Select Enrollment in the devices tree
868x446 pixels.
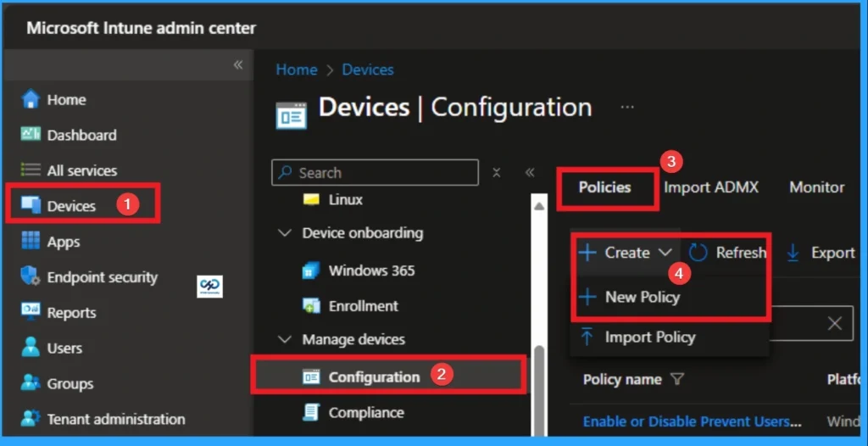pyautogui.click(x=363, y=306)
